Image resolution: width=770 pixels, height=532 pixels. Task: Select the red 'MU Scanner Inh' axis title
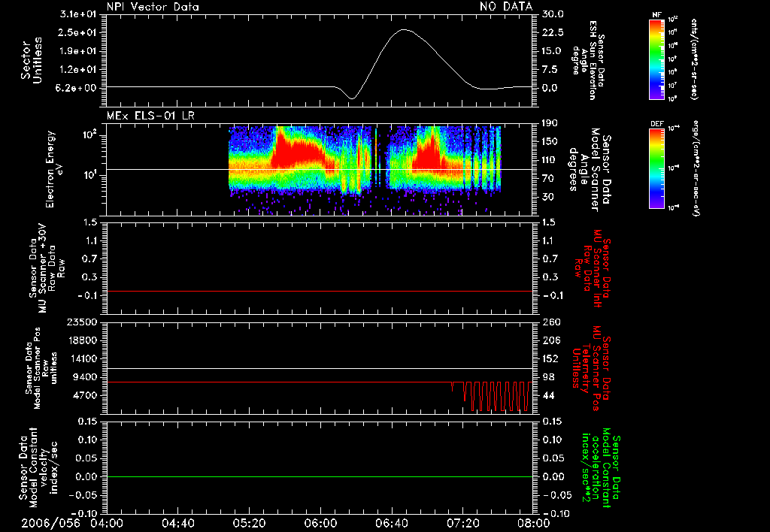pyautogui.click(x=593, y=268)
